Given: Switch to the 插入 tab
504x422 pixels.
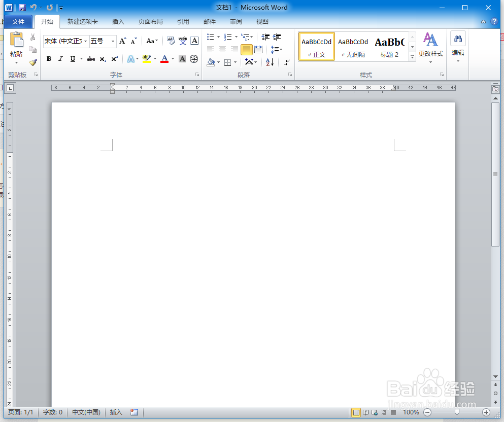Looking at the screenshot, I should click(118, 21).
